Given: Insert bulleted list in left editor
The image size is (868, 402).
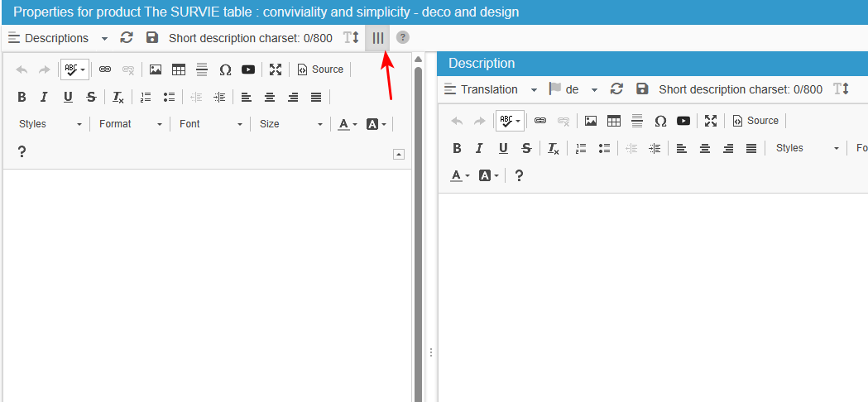Looking at the screenshot, I should (x=169, y=98).
